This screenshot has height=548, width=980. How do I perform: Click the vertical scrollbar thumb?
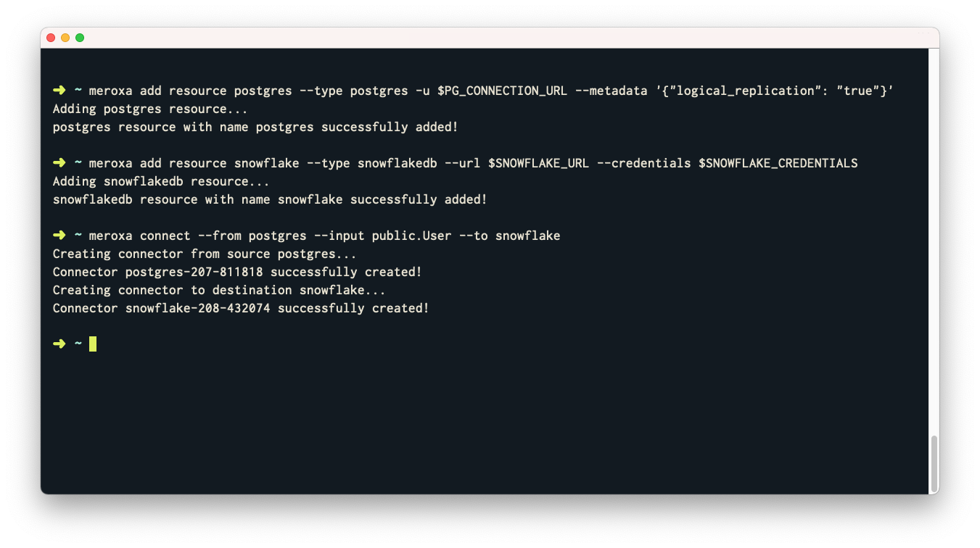point(934,463)
